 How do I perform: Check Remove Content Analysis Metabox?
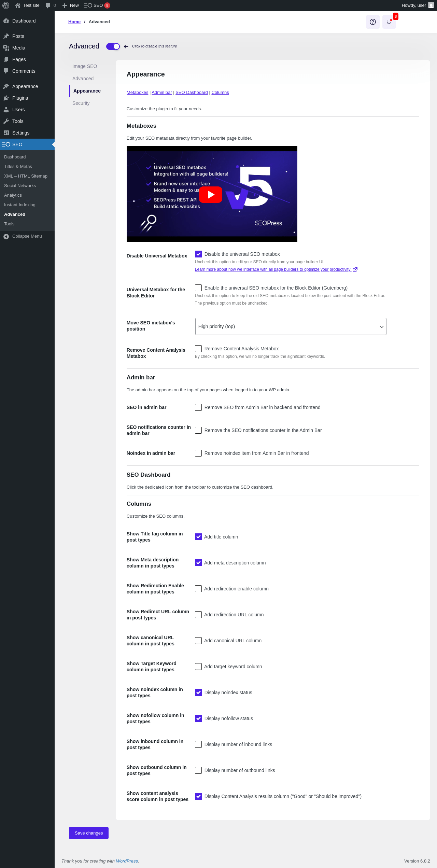pyautogui.click(x=198, y=349)
